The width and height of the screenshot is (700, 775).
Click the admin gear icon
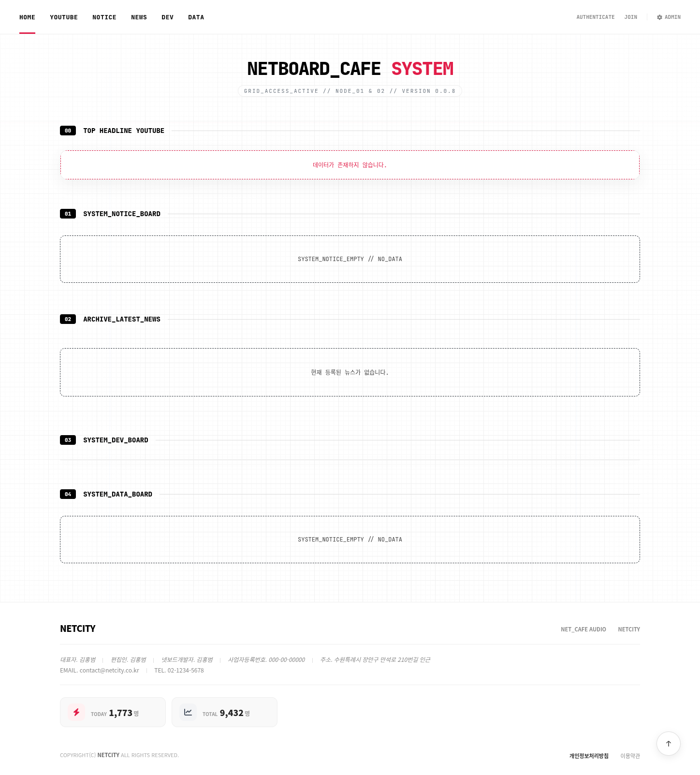(x=659, y=17)
